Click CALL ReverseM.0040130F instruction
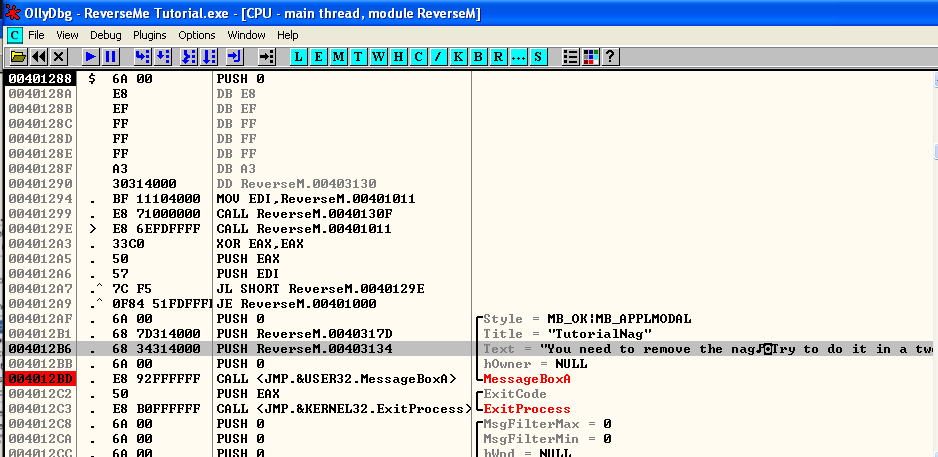 tap(304, 214)
